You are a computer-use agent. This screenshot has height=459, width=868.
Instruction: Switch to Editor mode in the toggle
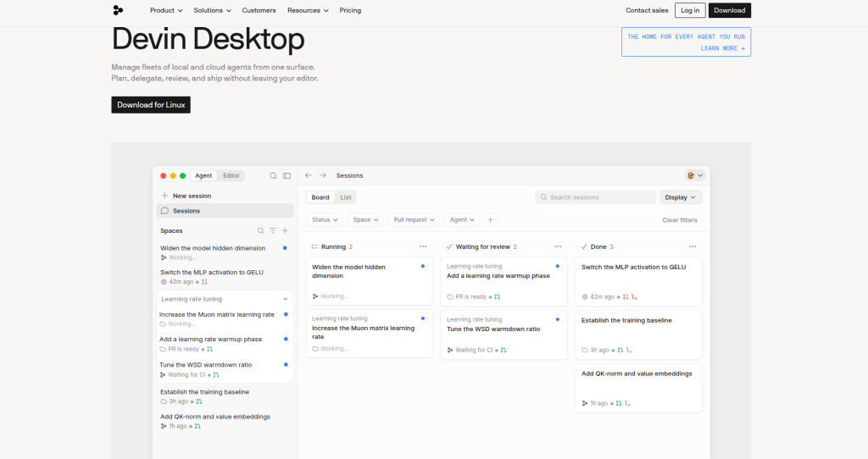tap(231, 176)
